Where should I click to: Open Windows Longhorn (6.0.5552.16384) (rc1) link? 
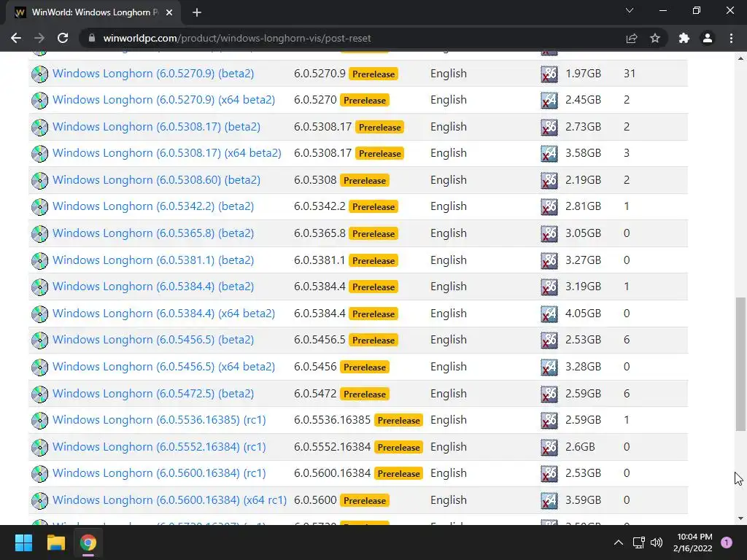tap(159, 447)
